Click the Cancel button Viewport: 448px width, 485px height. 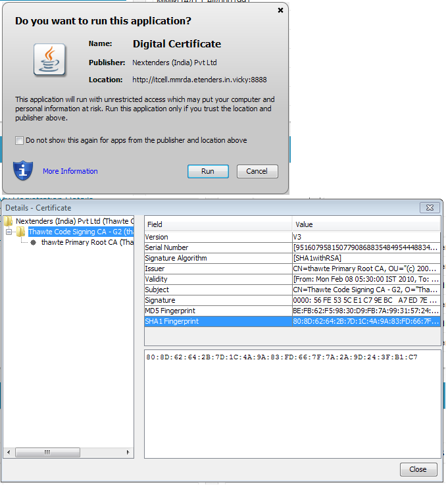pos(257,171)
